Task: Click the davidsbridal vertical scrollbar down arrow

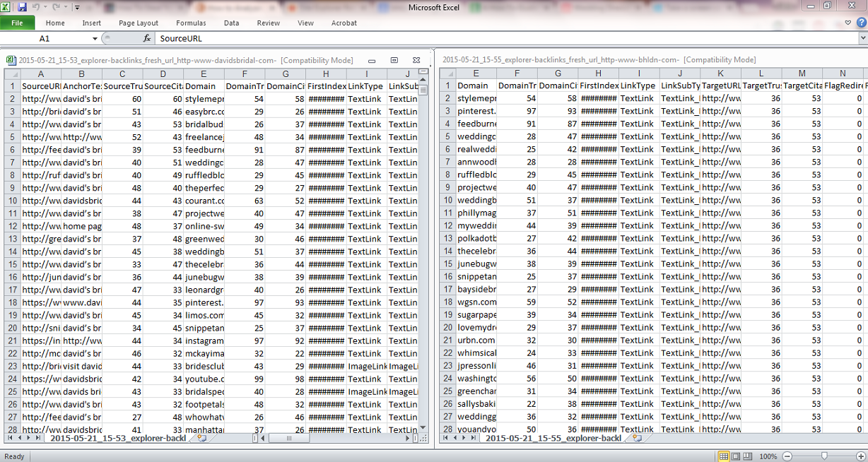Action: point(423,428)
